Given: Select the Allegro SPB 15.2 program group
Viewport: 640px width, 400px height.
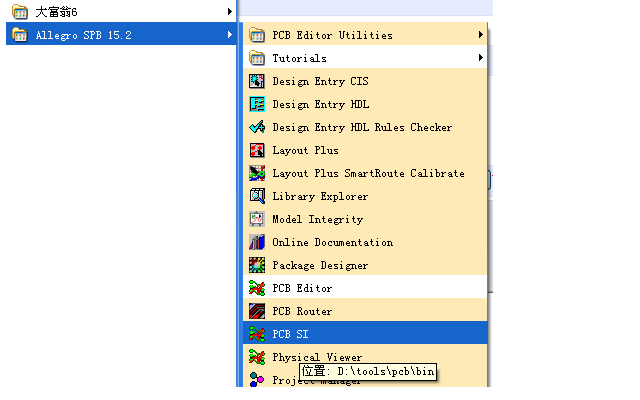Looking at the screenshot, I should pos(121,35).
